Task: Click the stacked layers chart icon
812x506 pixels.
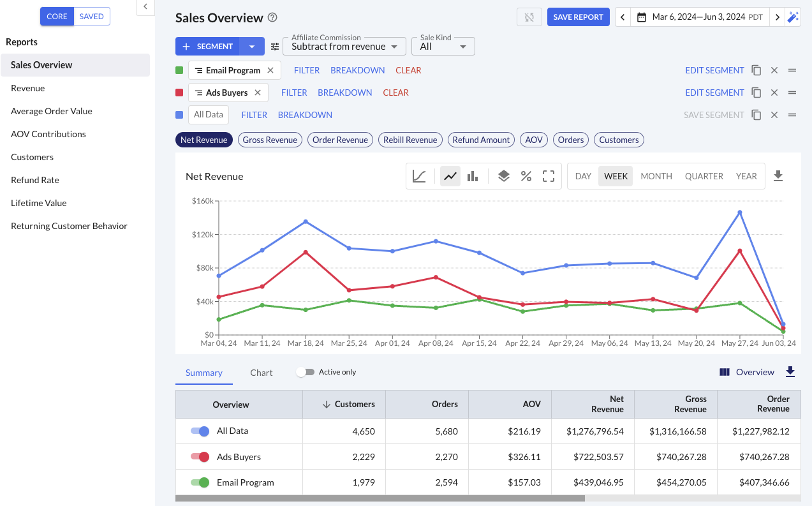Action: click(504, 176)
